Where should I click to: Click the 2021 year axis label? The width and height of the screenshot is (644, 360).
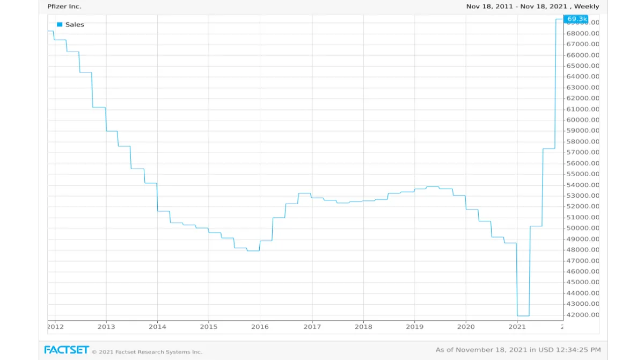518,327
